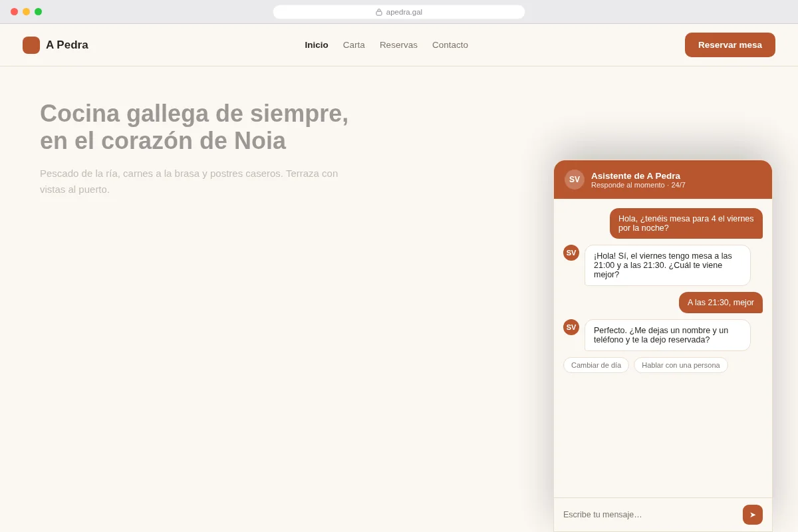Click the Reservar mesa button
Image resolution: width=798 pixels, height=532 pixels.
tap(730, 45)
